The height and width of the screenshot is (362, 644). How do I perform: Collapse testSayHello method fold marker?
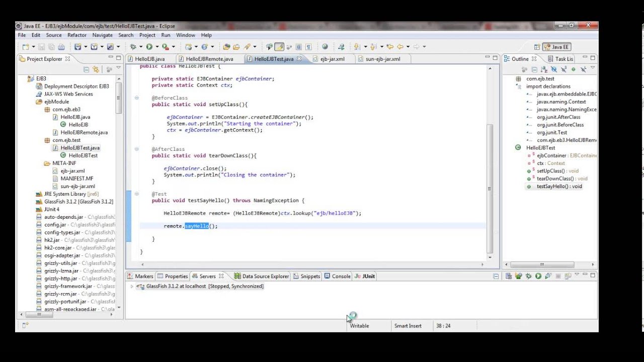(137, 194)
